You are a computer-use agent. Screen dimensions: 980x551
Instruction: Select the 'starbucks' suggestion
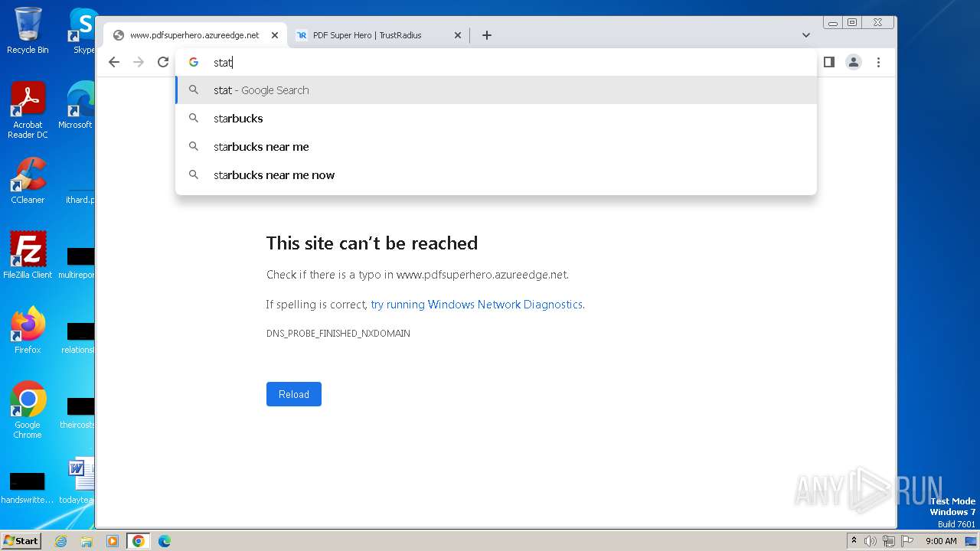[496, 118]
